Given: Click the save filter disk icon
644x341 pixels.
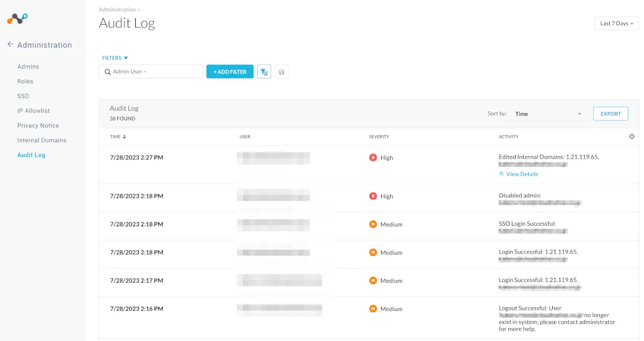Looking at the screenshot, I should (281, 72).
